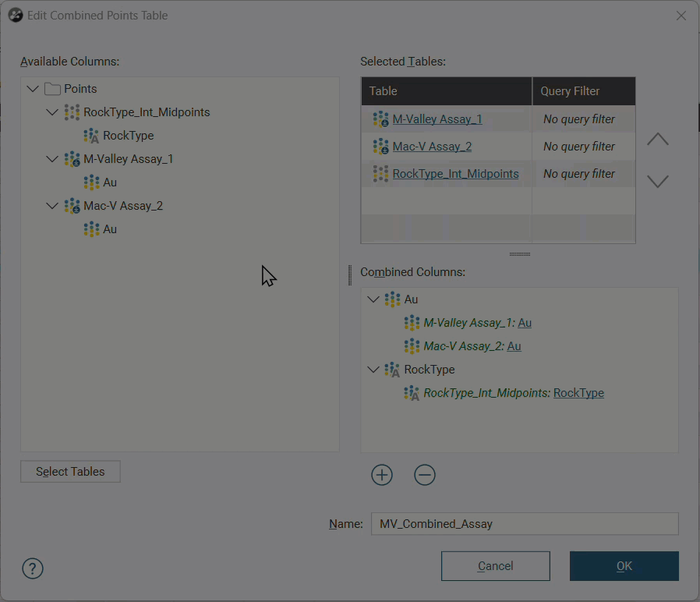Collapse the Points folder tree node
Screen dimensions: 700x602
tap(33, 89)
